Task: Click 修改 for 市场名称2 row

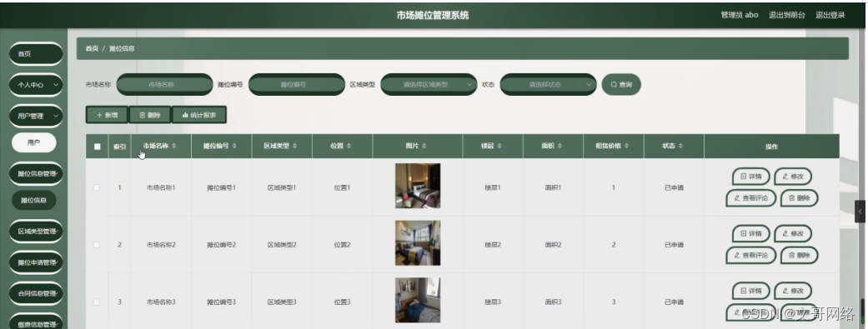Action: (793, 234)
